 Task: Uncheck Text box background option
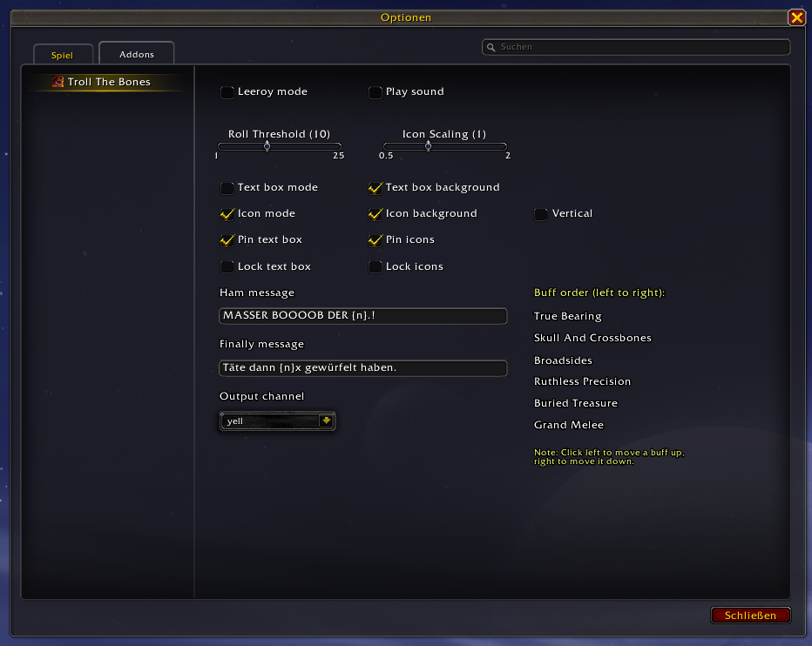(x=376, y=188)
